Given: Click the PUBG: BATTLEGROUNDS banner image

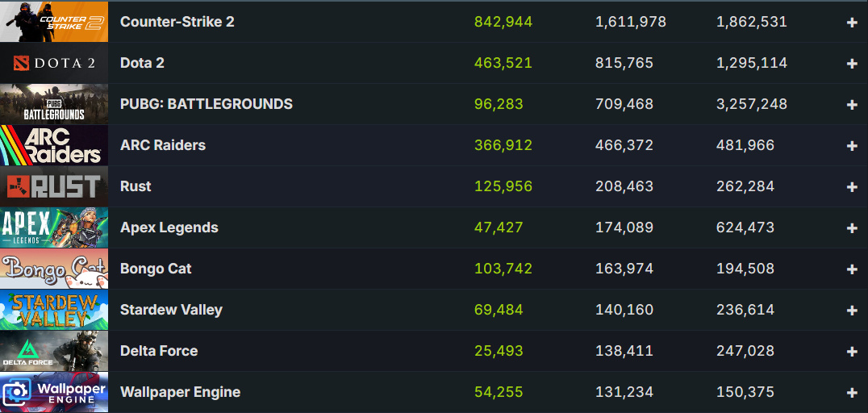Looking at the screenshot, I should [x=53, y=104].
